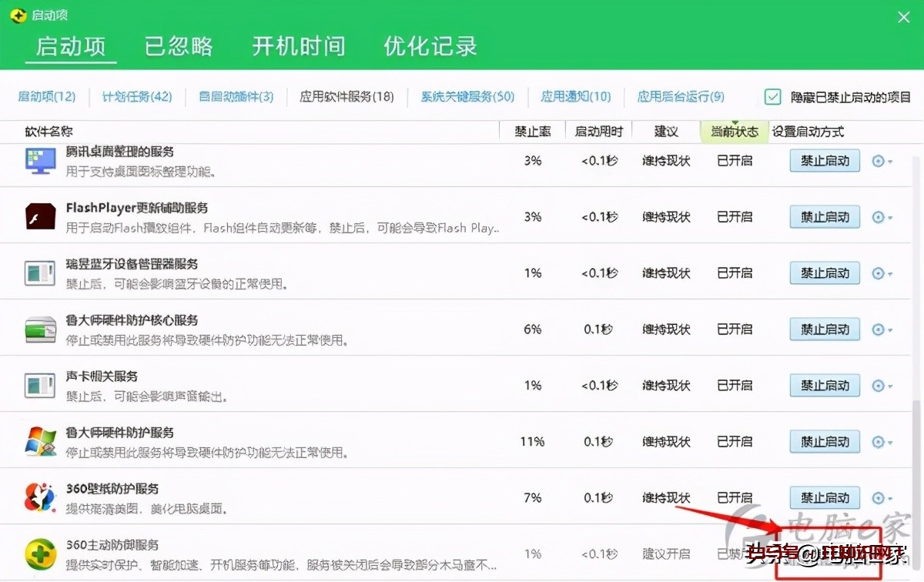Click the FlashPlayer 更新辅助服务 icon

[x=40, y=216]
